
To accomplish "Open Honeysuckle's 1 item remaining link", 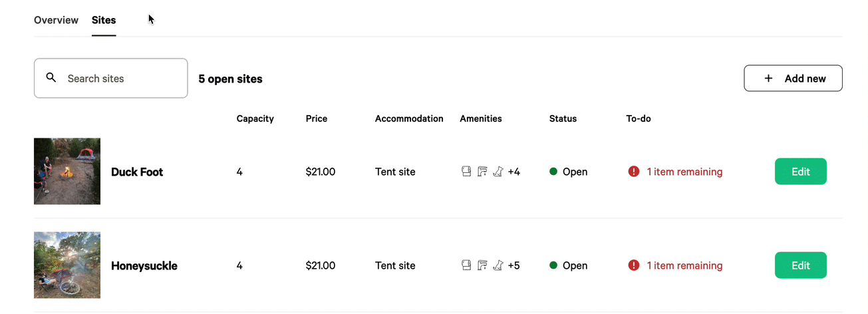I will (684, 265).
